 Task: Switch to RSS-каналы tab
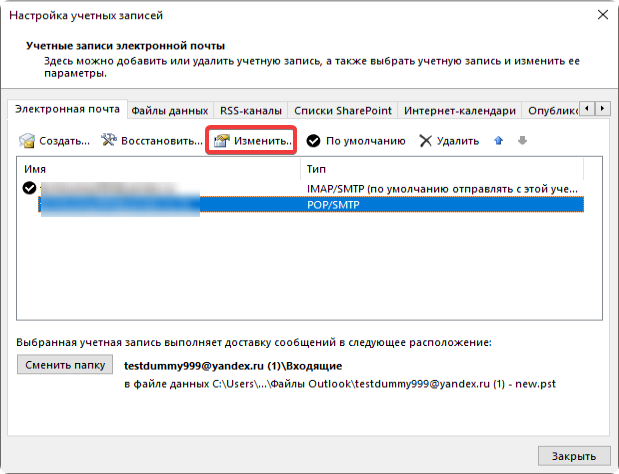tap(250, 110)
